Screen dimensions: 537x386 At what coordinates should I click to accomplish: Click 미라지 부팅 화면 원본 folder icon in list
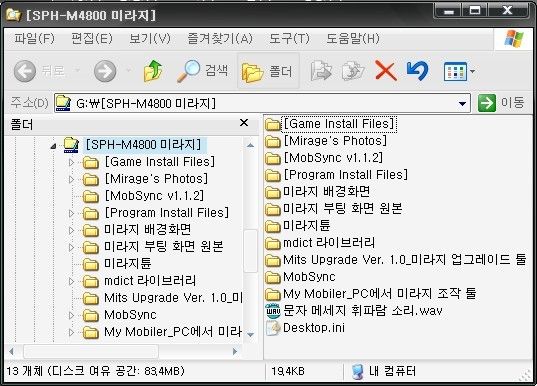(x=273, y=209)
